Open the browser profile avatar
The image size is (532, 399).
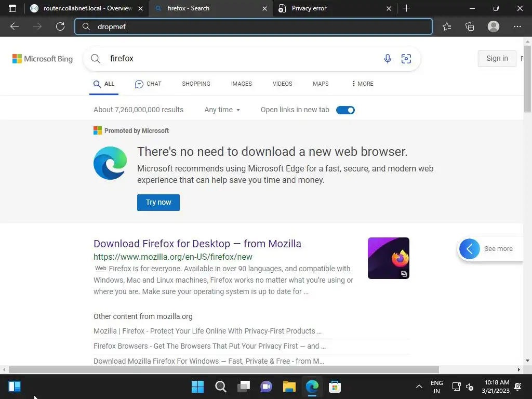[494, 26]
